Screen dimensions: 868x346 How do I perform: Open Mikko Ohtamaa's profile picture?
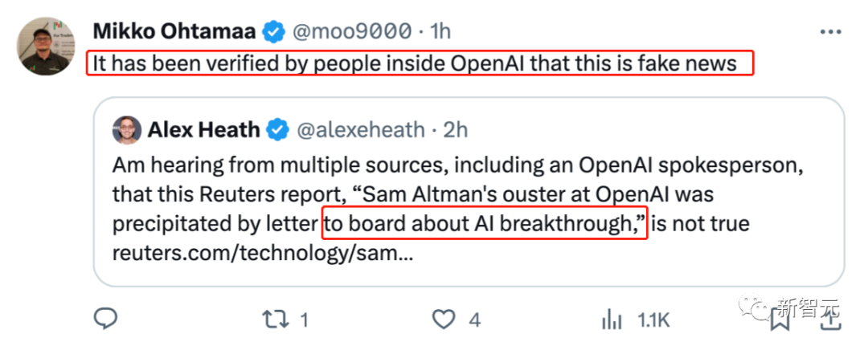47,46
